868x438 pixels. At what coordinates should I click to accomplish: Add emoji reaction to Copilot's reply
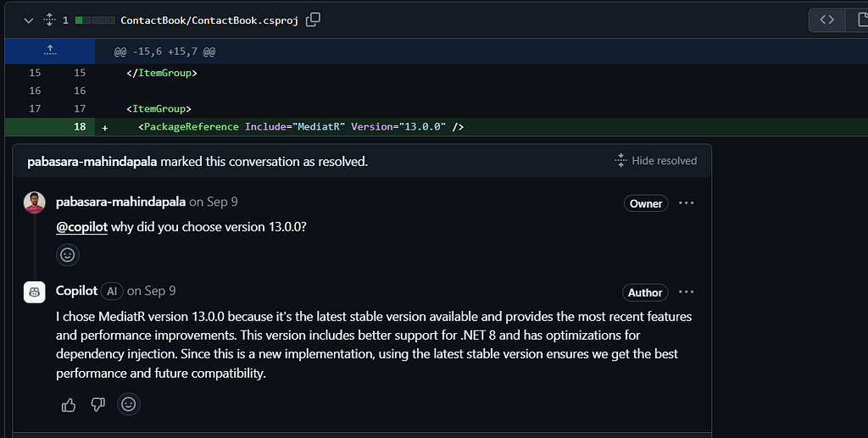[128, 405]
